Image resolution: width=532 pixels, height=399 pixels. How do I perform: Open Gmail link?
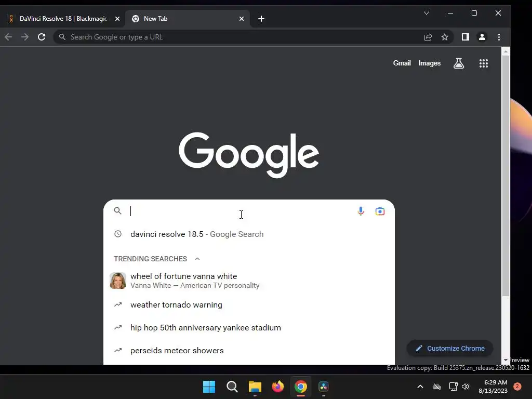tap(402, 63)
